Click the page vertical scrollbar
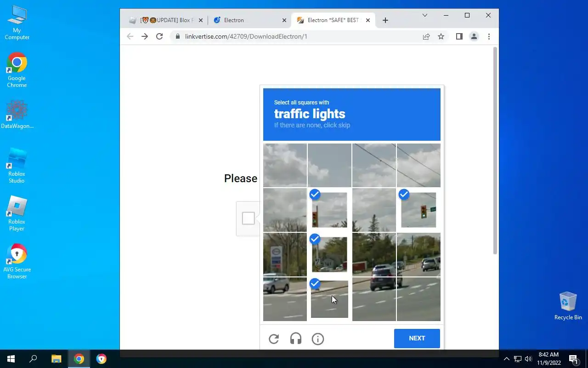 (495, 150)
